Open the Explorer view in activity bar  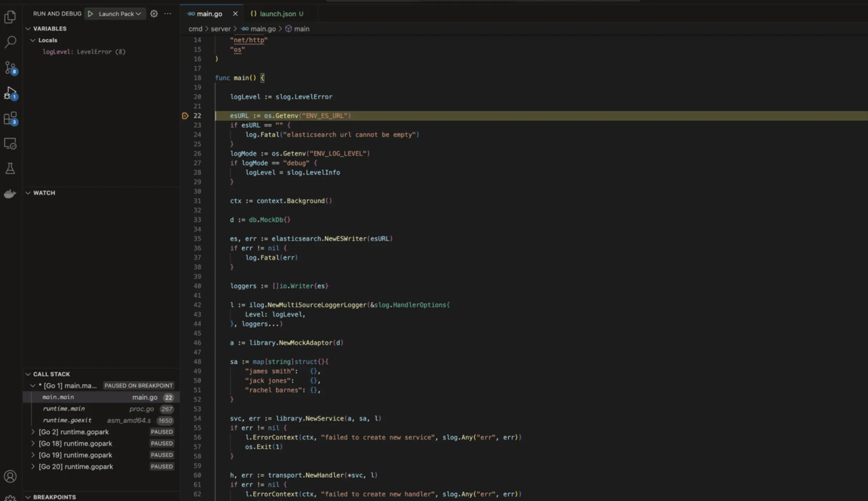[x=10, y=16]
